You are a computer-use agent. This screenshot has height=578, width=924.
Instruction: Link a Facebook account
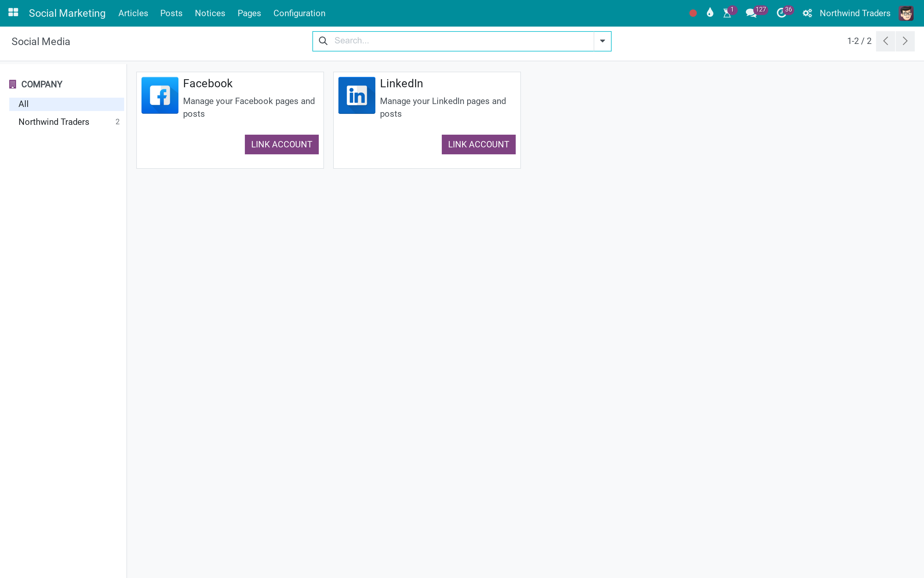282,144
